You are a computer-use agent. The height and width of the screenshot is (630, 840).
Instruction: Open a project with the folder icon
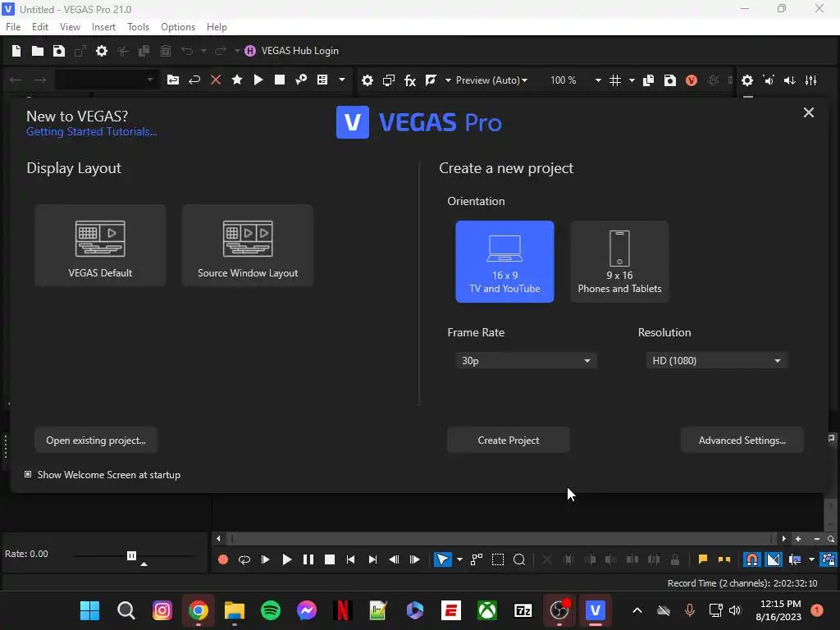coord(38,51)
